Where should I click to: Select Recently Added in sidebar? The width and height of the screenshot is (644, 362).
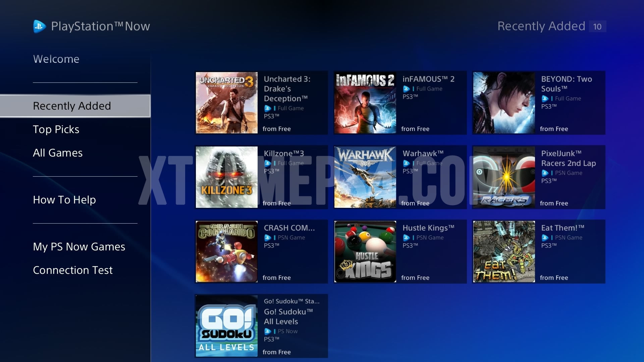pyautogui.click(x=72, y=106)
